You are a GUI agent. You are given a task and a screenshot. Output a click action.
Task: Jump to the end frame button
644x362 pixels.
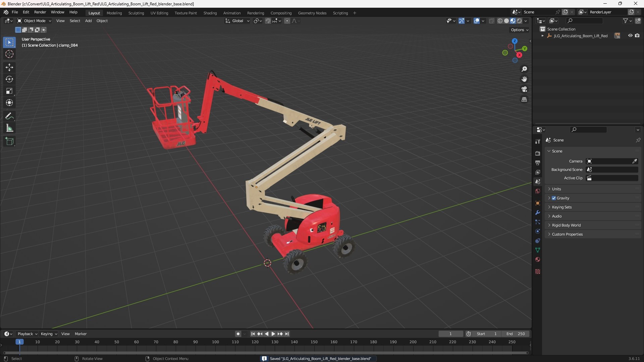coord(287,334)
